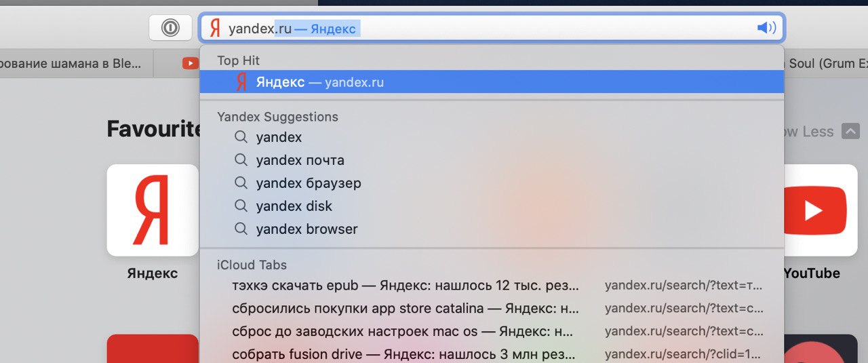Open the Яндекс favourite tile

coord(153,210)
